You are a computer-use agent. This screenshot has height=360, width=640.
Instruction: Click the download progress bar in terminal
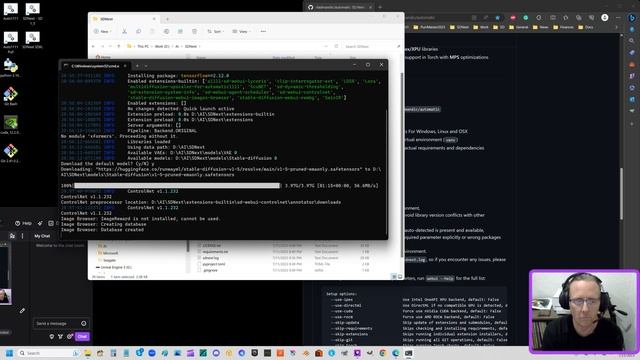pyautogui.click(x=177, y=186)
